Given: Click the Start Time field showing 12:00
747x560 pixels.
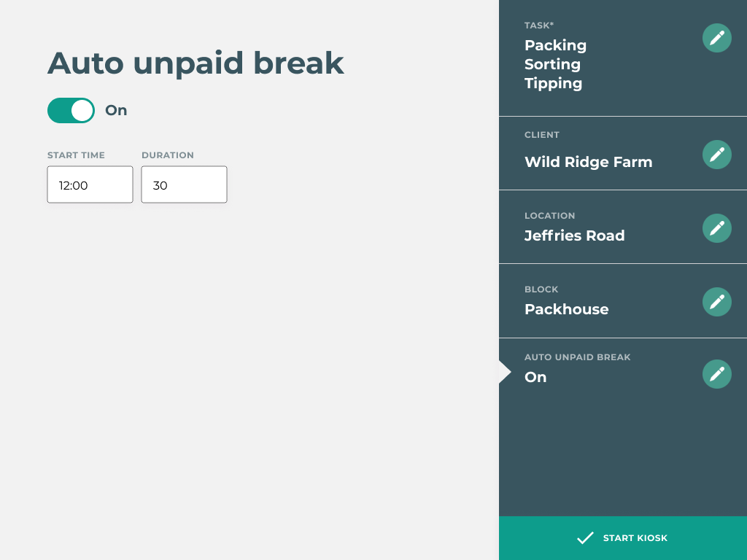Looking at the screenshot, I should coord(90,185).
